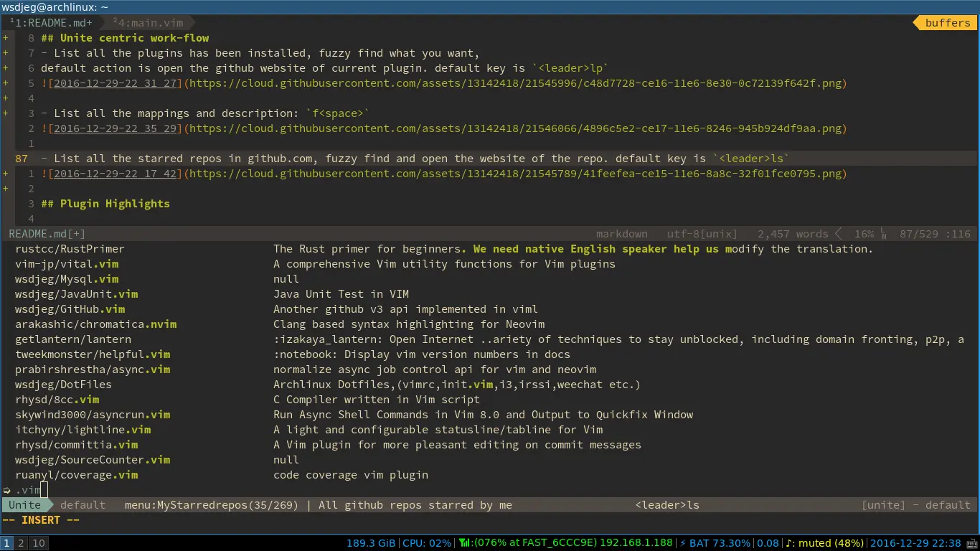Select wsdjeg/SourceCounter.vim repo entry

coord(93,460)
